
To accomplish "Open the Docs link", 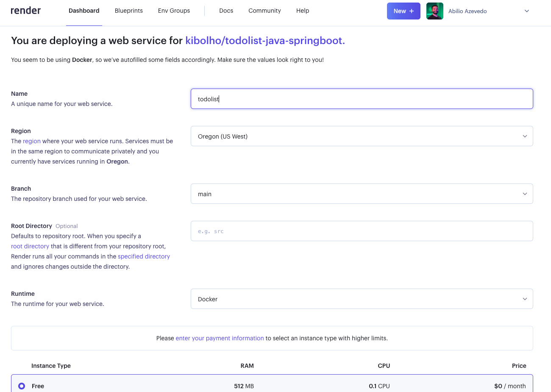I will [x=226, y=11].
